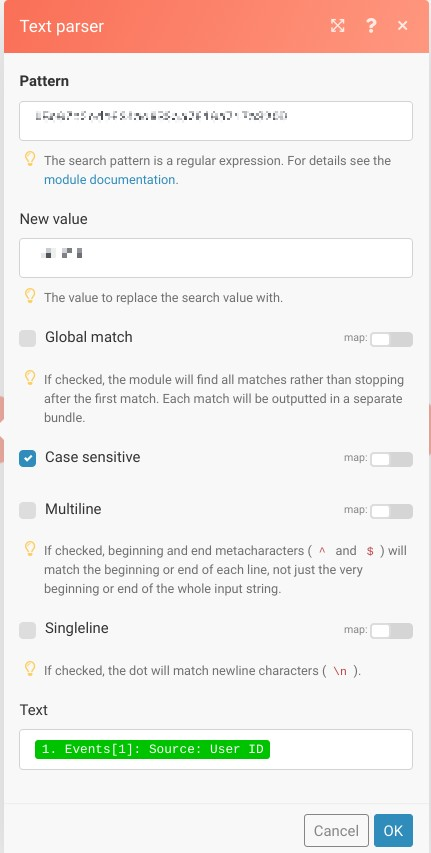The image size is (431, 853).
Task: Toggle the map switch for Global match
Action: pyautogui.click(x=391, y=339)
